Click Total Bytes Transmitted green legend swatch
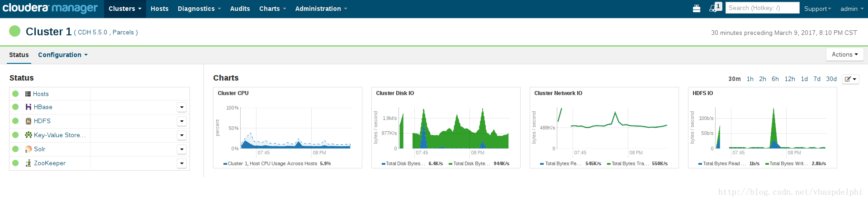Viewport: 868px width, 201px height. coord(609,164)
